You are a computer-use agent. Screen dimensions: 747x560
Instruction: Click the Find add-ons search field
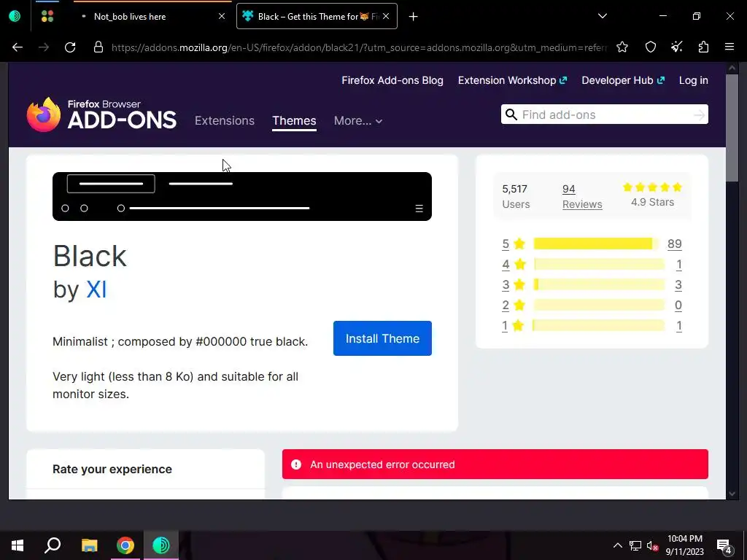click(604, 114)
